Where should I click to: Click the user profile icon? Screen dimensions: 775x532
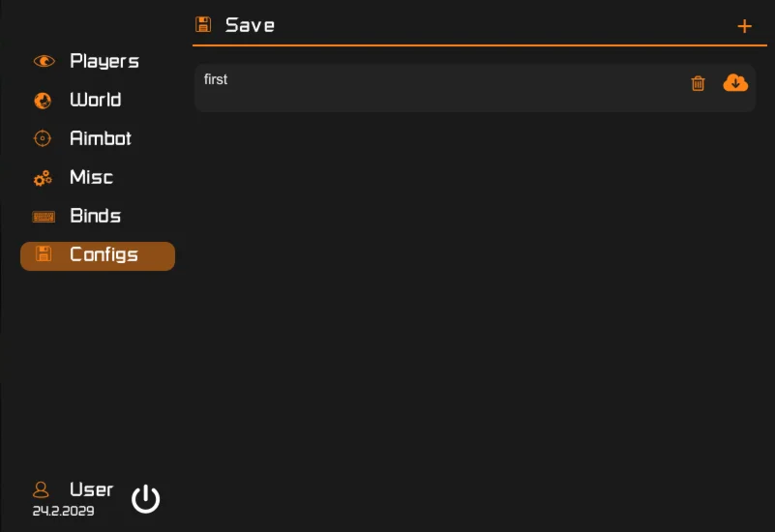pyautogui.click(x=42, y=488)
